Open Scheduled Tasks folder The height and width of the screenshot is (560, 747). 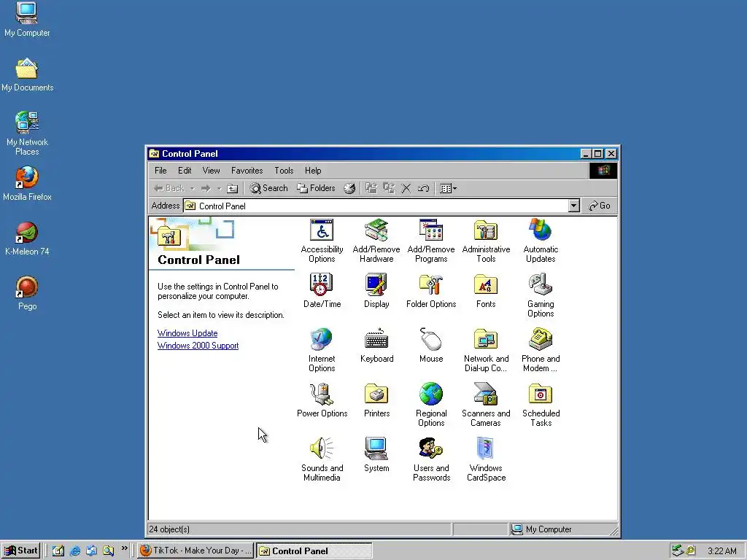click(541, 405)
